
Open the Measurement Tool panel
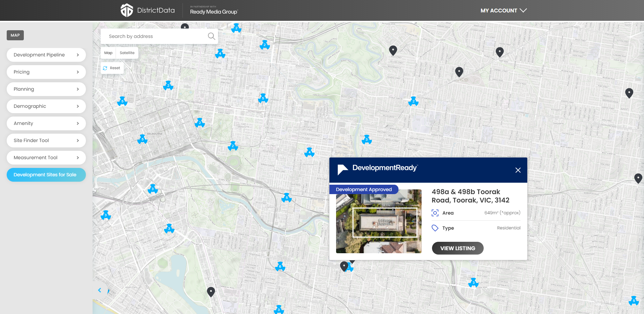coord(46,158)
